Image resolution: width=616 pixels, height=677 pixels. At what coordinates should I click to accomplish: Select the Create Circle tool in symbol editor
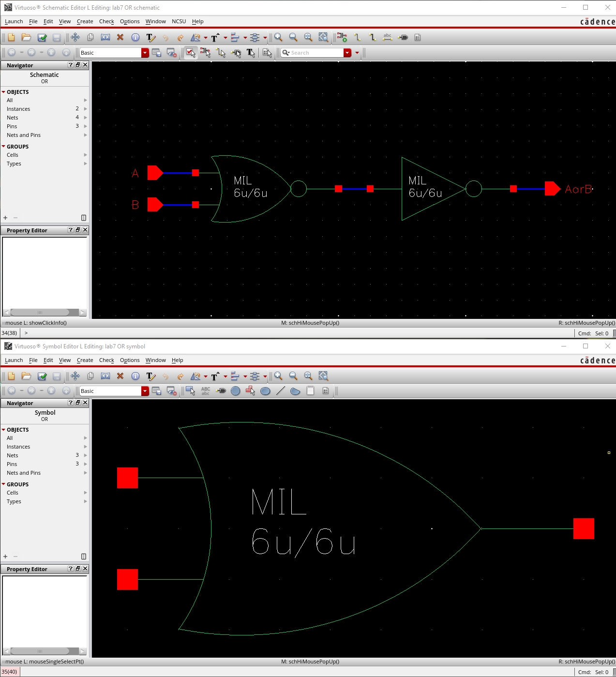(x=236, y=391)
